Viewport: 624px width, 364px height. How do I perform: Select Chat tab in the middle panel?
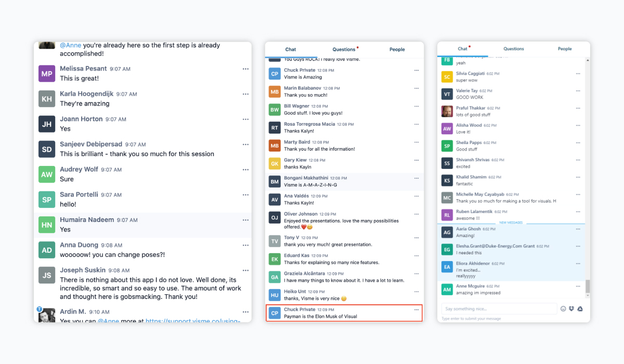(291, 49)
